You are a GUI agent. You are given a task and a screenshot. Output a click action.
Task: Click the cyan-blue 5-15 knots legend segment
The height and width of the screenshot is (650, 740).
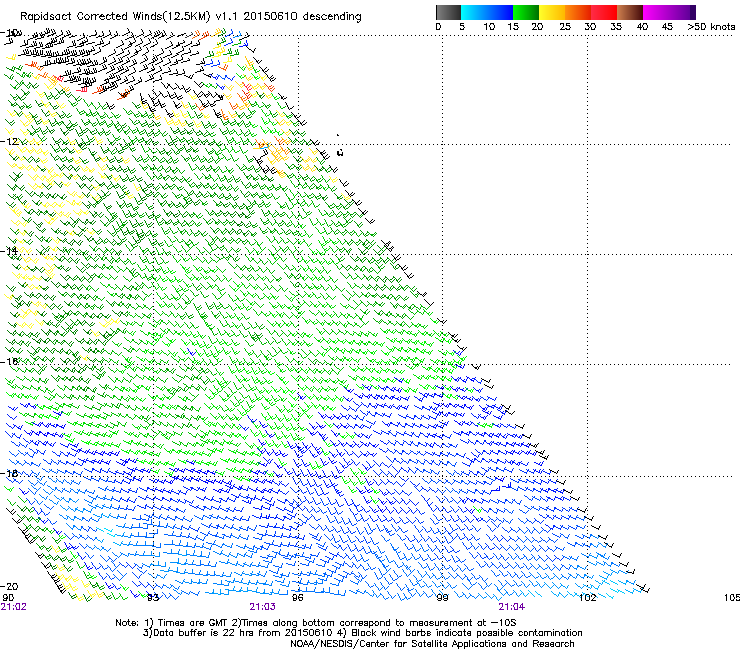tap(487, 12)
